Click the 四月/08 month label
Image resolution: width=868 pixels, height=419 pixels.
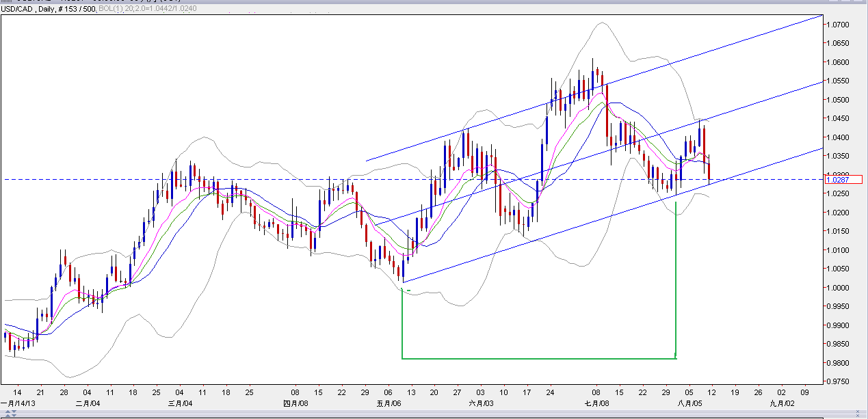[295, 403]
